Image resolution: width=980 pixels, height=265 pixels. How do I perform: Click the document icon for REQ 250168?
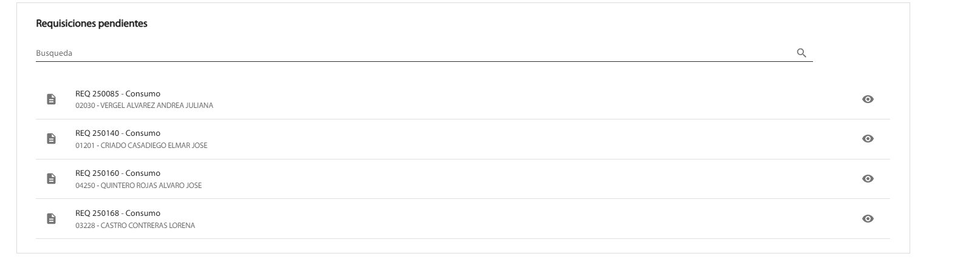point(52,219)
